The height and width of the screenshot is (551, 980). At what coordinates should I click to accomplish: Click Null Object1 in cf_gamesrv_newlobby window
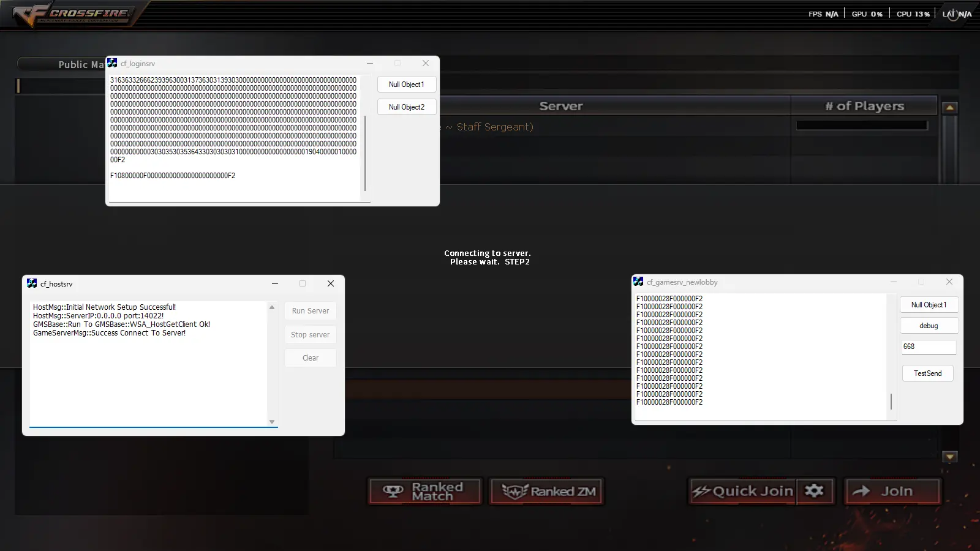click(929, 305)
